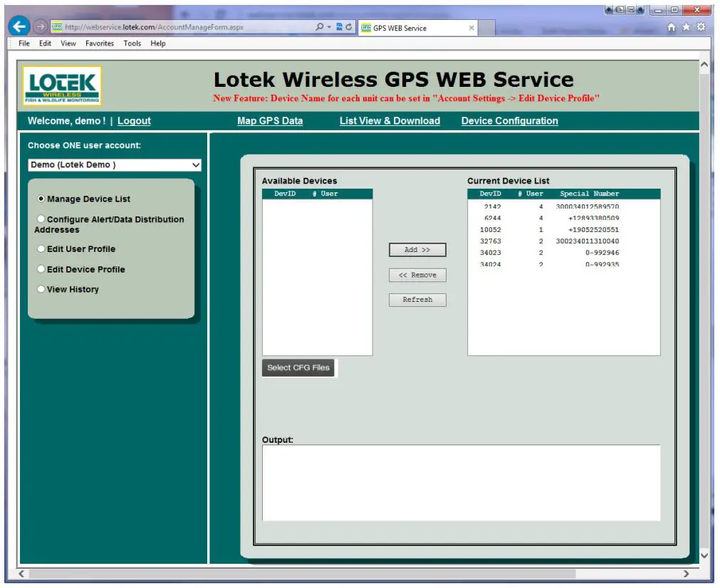Click the Refresh button

pos(417,300)
